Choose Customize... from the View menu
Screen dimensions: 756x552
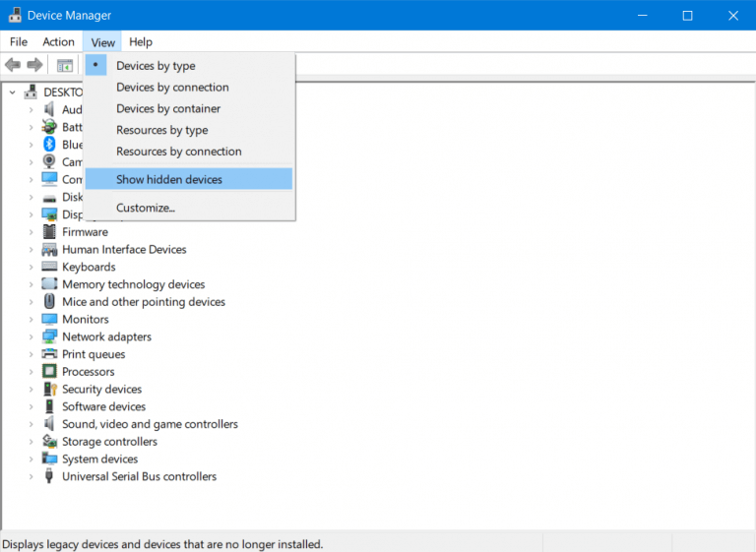tap(189, 208)
